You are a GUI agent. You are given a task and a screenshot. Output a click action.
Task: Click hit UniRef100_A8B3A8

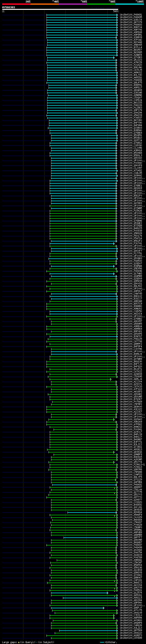pos(131,301)
